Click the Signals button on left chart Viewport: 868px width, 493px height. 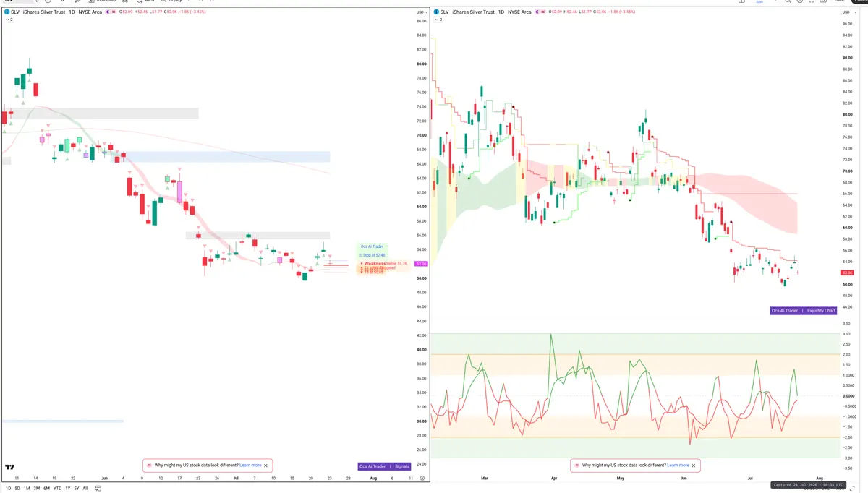click(402, 466)
